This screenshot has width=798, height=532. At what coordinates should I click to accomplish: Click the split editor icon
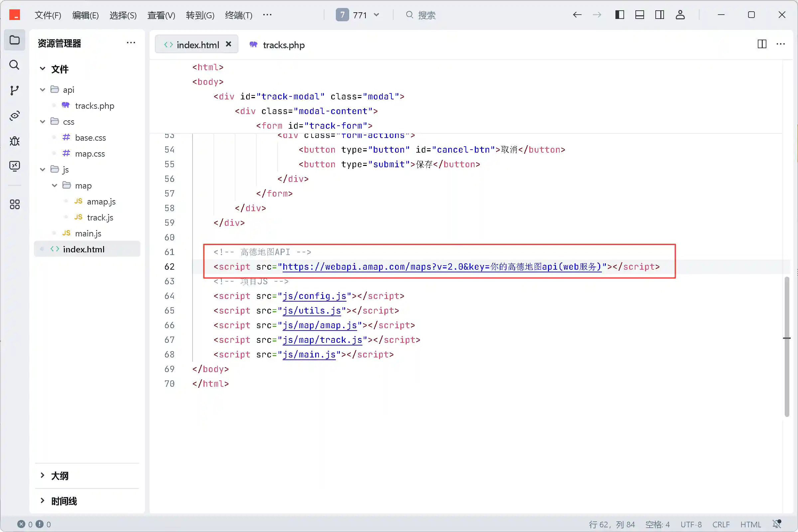(762, 44)
